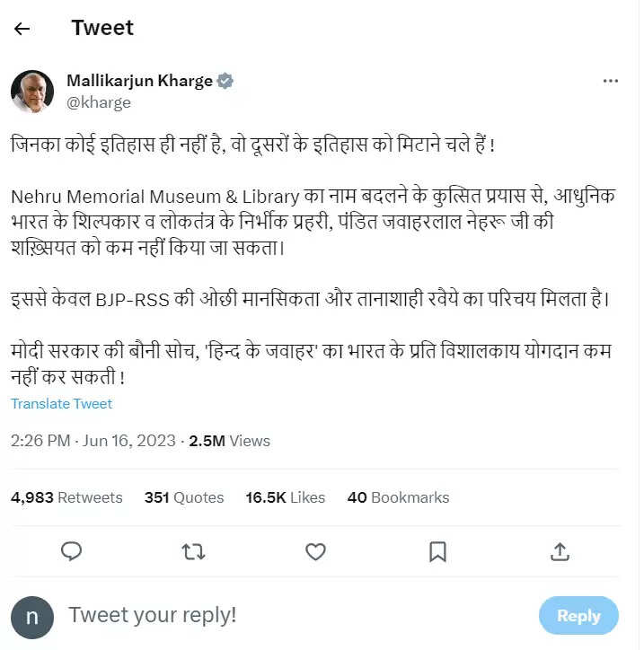
Task: Open Mallikarjun Kharge's profile picture
Action: tap(32, 92)
